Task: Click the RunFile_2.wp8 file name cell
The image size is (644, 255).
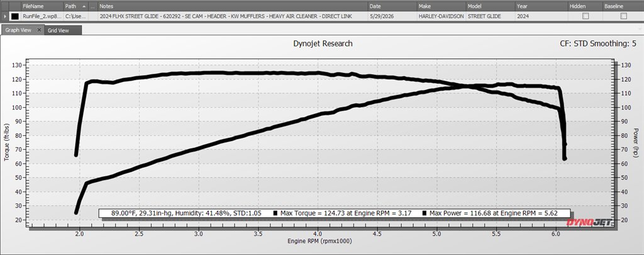Action: click(42, 16)
